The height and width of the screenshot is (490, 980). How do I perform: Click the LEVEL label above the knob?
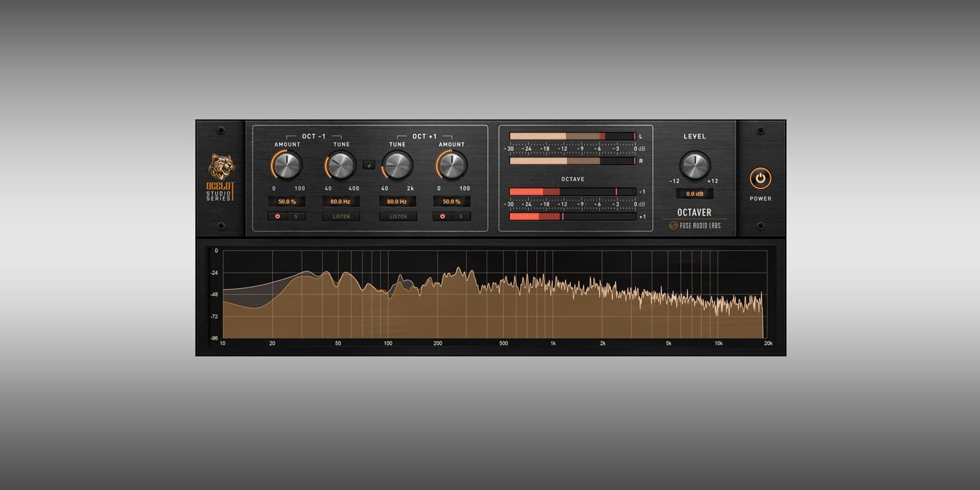695,137
